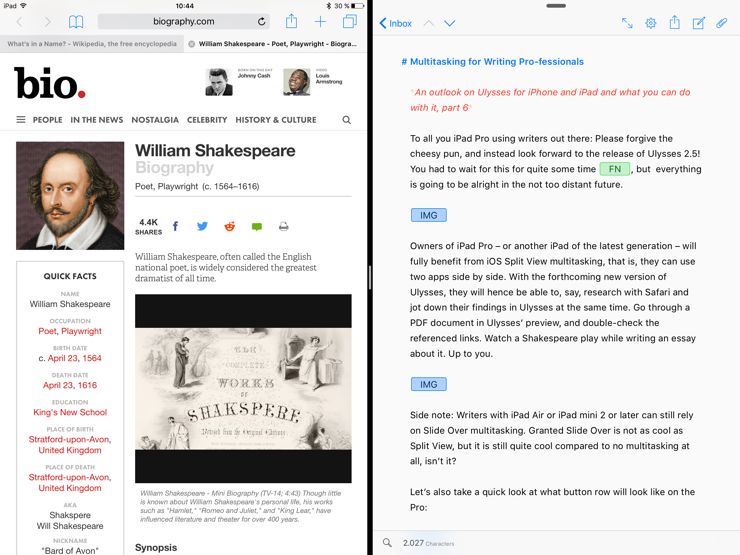Open IN THE NEWS section
The height and width of the screenshot is (555, 740).
click(97, 120)
